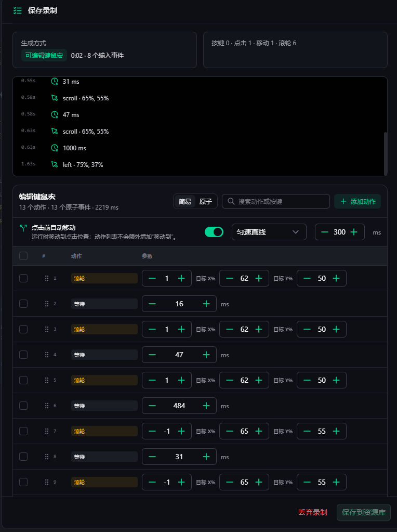Screen dimensions: 397x532
Task: Click the 300 move duration value field
Action: click(339, 232)
